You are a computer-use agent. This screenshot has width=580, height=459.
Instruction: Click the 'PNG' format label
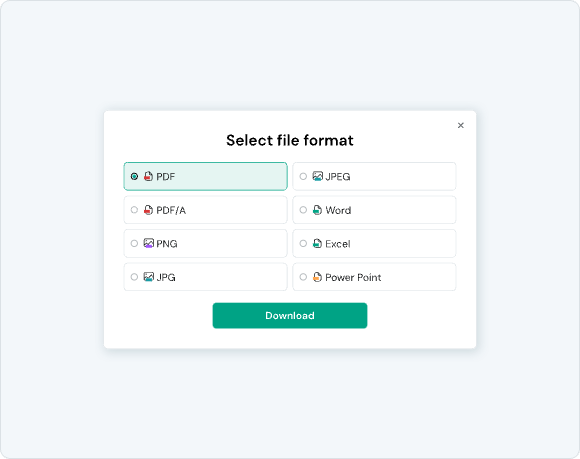pos(167,244)
